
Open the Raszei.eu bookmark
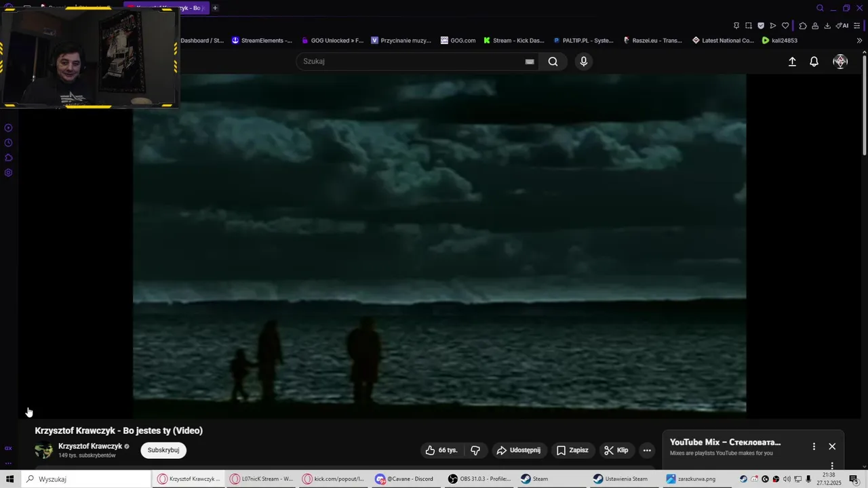652,41
